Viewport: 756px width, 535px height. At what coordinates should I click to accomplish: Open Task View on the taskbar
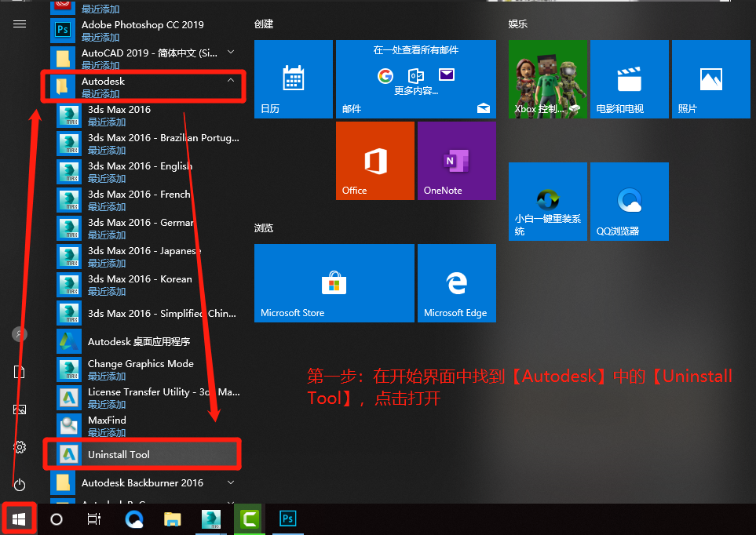pyautogui.click(x=94, y=519)
